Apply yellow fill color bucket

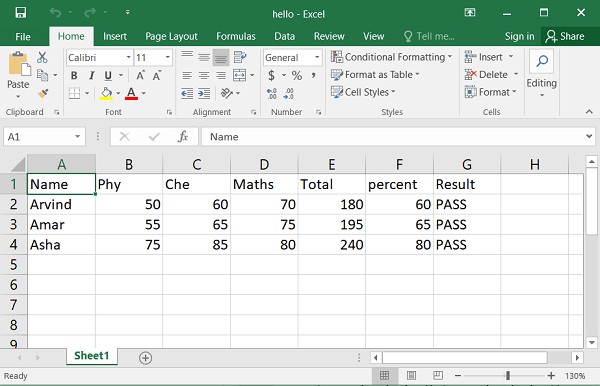(106, 93)
